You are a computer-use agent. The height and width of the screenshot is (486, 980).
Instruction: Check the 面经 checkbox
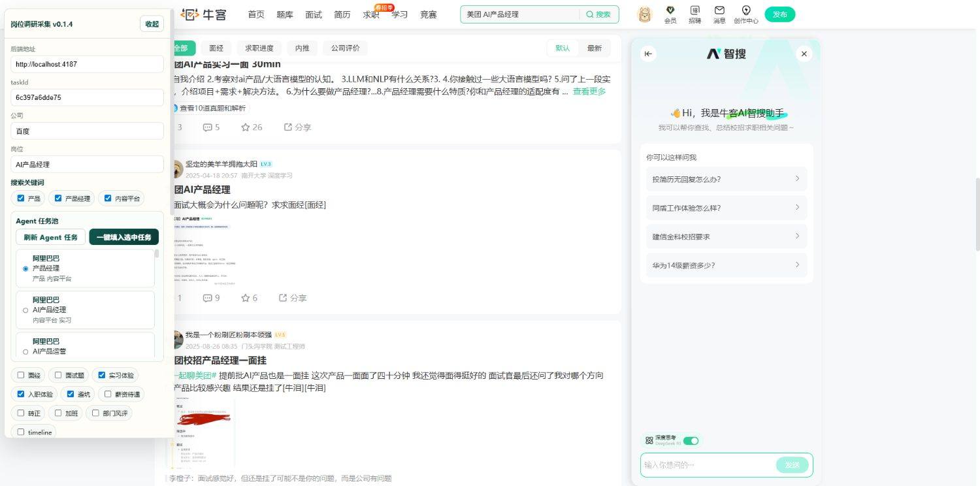(x=21, y=376)
